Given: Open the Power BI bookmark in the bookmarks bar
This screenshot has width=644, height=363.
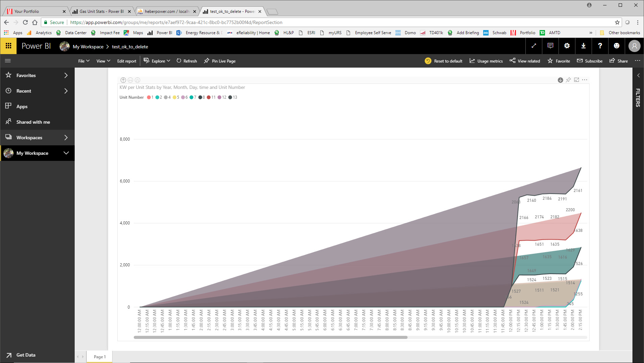Looking at the screenshot, I should 160,33.
